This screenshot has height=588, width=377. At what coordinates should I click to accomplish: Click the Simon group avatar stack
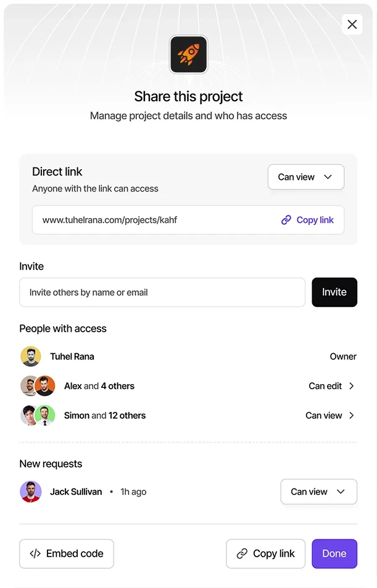click(x=37, y=415)
